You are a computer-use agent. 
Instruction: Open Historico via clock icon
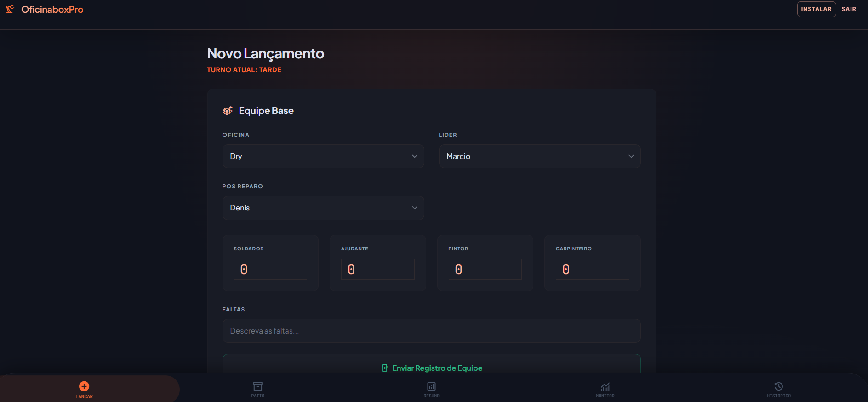click(779, 386)
